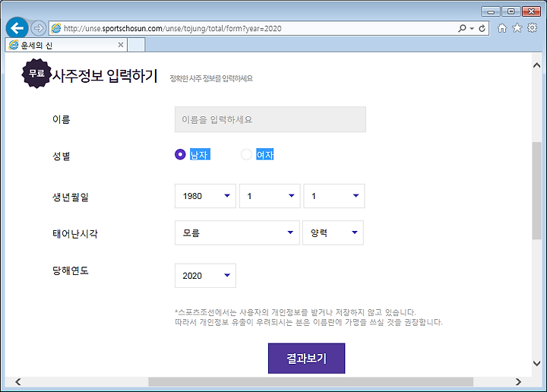Switch to the 운세의 신 tab
The image size is (547, 392).
pyautogui.click(x=66, y=45)
